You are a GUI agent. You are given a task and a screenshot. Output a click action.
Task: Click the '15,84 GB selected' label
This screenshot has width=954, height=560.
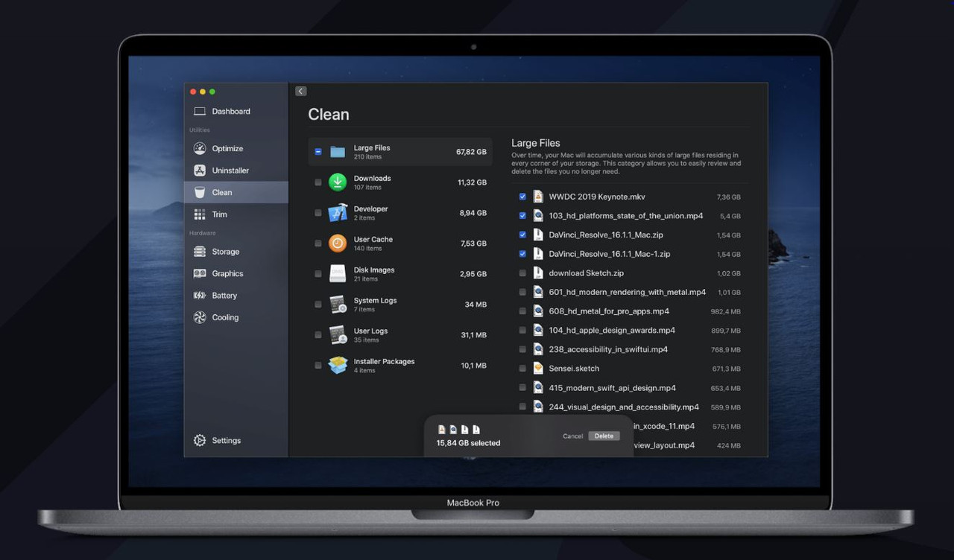pos(468,443)
